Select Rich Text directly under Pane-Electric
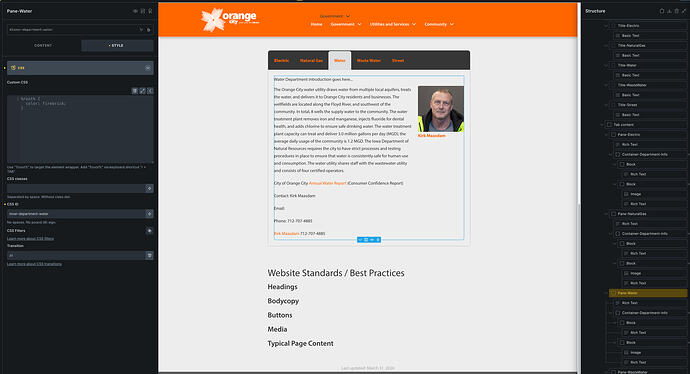690x374 pixels. tap(650, 144)
